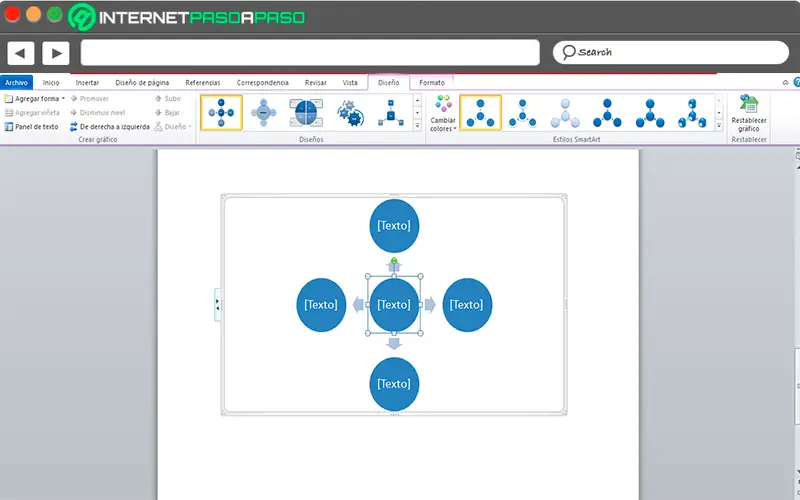
Task: Click the arrow pointing right of center
Action: pyautogui.click(x=430, y=305)
